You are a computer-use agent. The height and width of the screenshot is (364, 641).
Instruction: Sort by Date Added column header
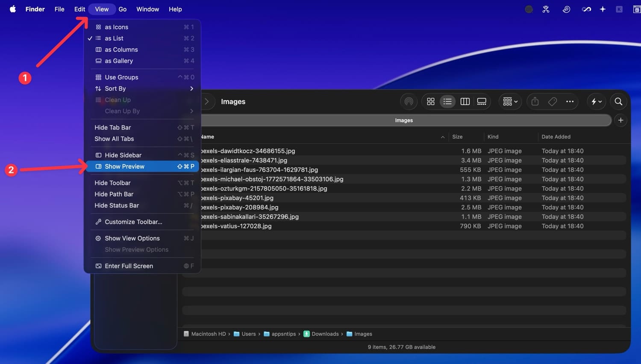(556, 137)
